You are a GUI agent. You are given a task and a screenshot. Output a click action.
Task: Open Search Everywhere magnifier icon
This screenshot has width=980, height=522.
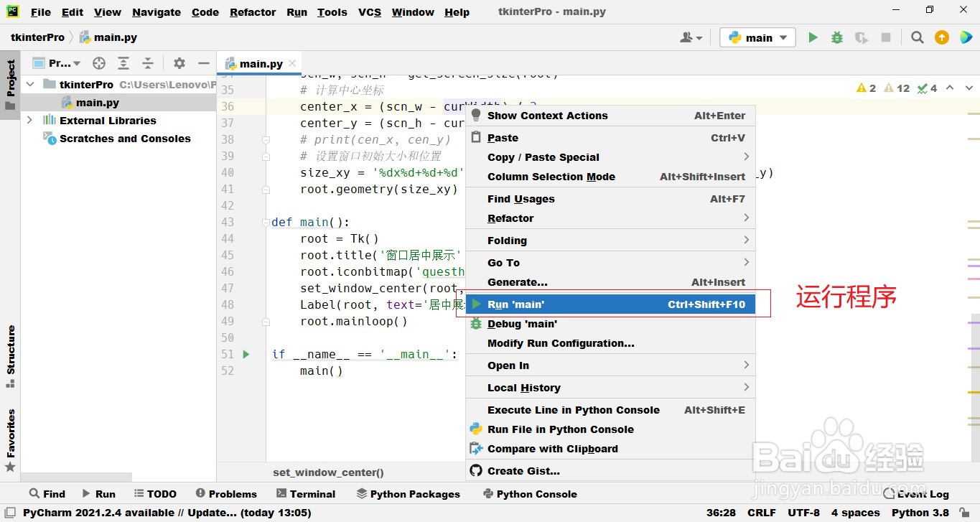917,37
